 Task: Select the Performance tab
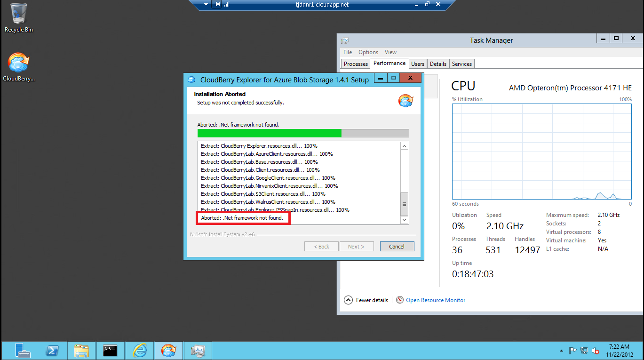(390, 63)
